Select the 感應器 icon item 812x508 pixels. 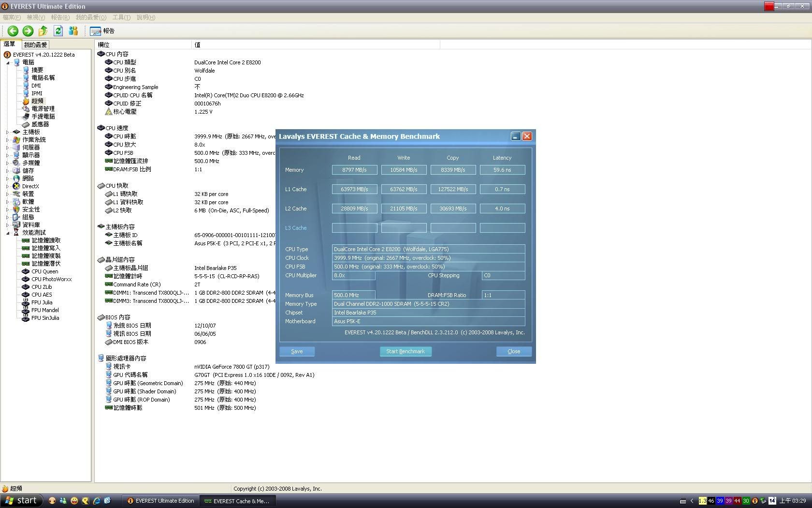click(x=26, y=124)
